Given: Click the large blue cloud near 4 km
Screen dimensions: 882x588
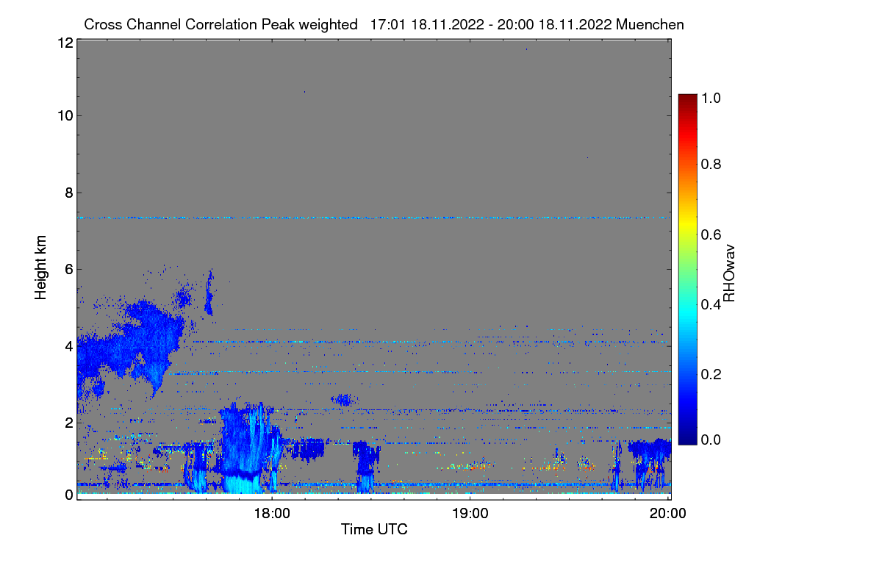Looking at the screenshot, I should coord(136,342).
